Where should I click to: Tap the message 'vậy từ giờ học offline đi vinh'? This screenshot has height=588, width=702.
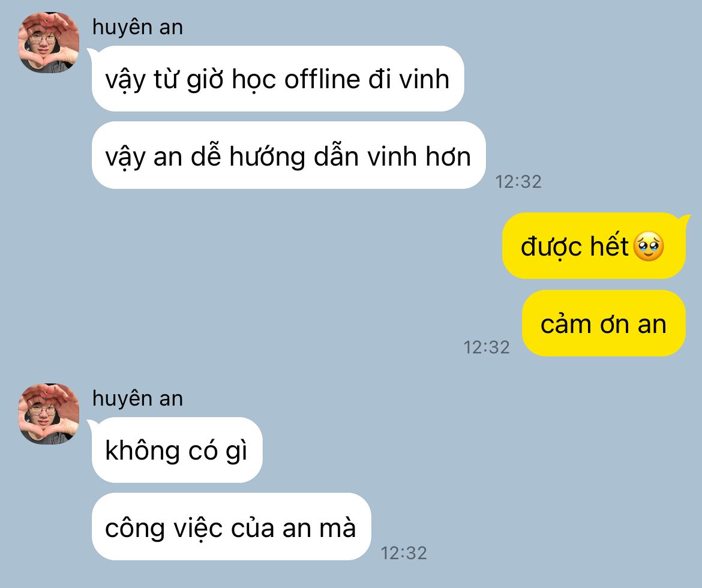click(x=278, y=79)
